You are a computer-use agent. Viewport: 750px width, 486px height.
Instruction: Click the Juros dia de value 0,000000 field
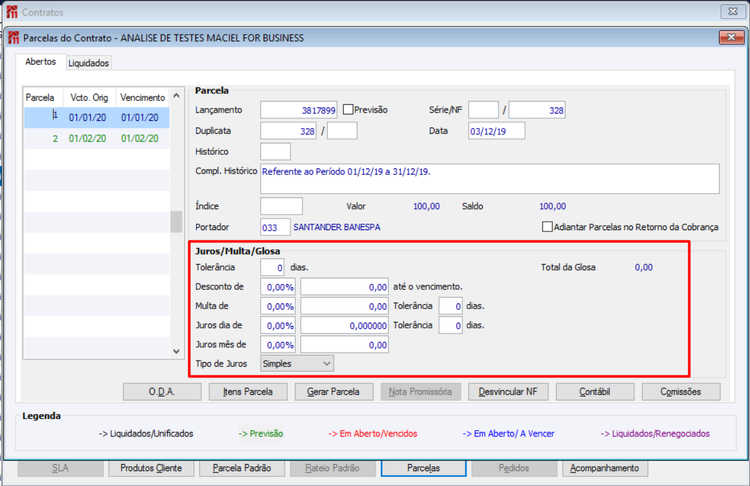(x=344, y=325)
